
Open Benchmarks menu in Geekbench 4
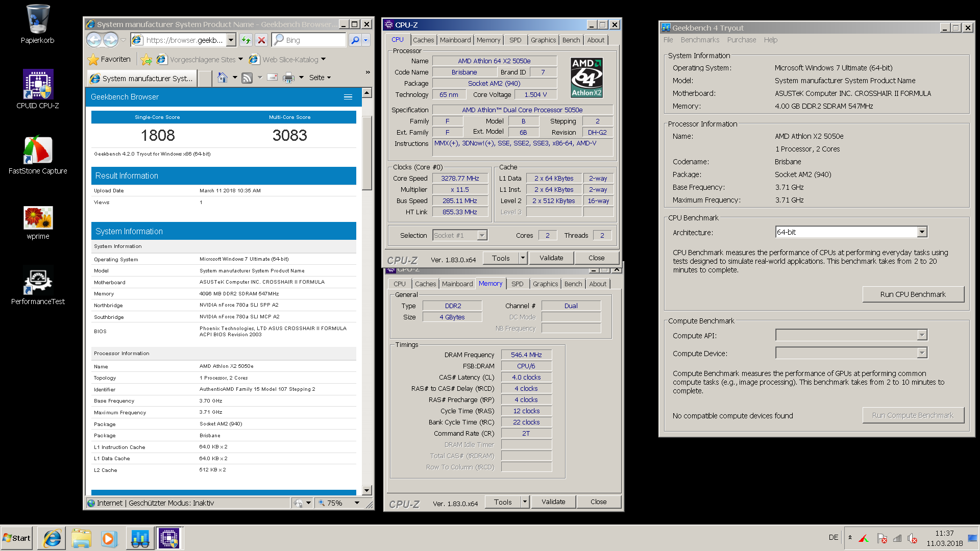click(700, 40)
